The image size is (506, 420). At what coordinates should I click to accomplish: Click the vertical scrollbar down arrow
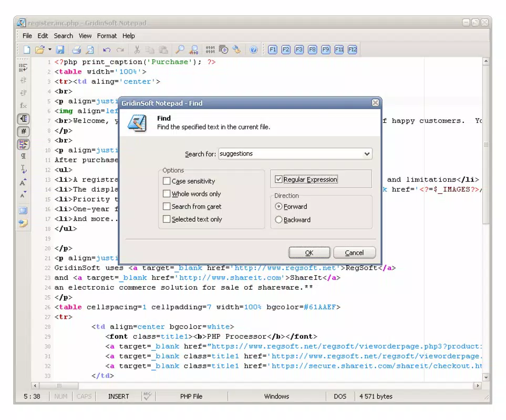pos(486,377)
